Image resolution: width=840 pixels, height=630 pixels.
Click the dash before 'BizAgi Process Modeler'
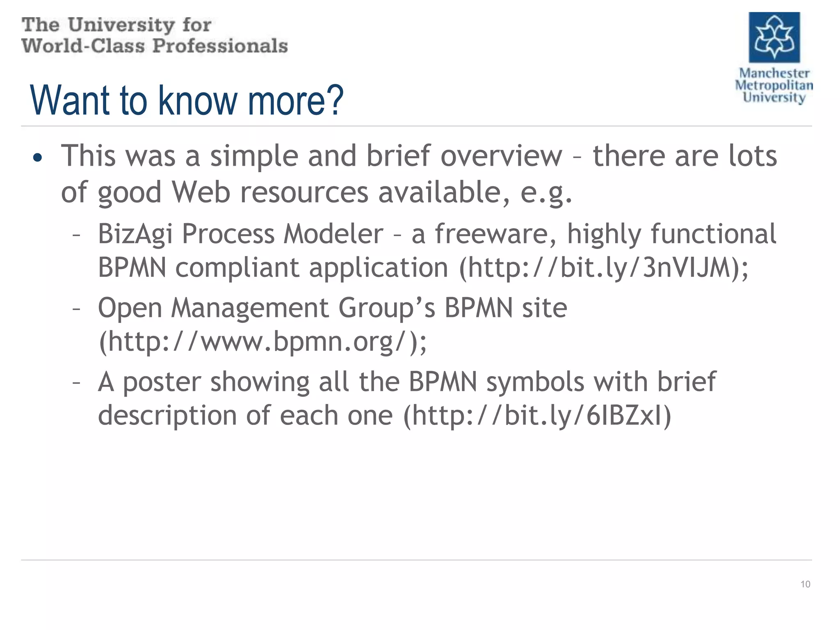pyautogui.click(x=75, y=236)
